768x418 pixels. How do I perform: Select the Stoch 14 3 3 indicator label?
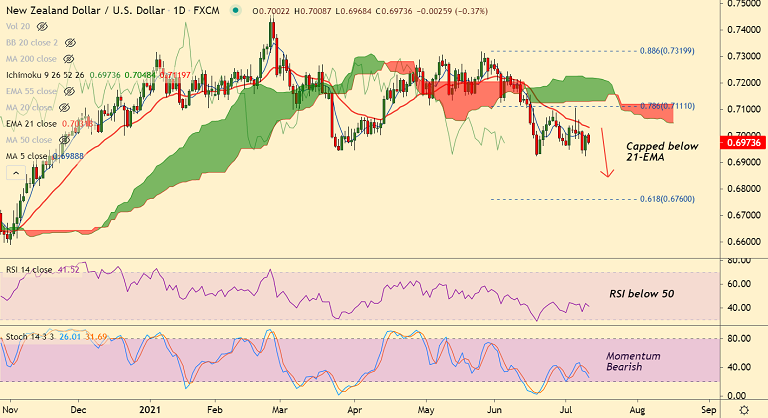30,337
